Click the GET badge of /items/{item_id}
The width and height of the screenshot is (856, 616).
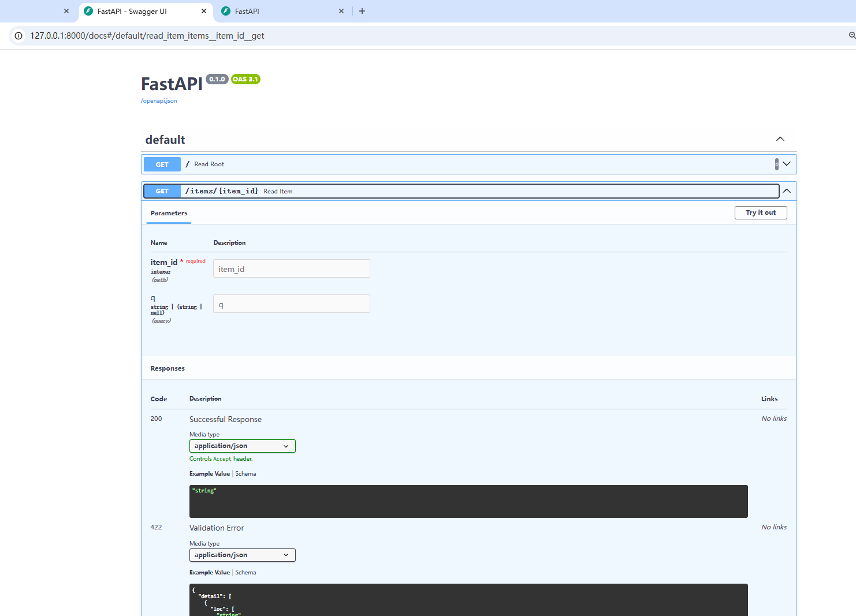(x=162, y=191)
